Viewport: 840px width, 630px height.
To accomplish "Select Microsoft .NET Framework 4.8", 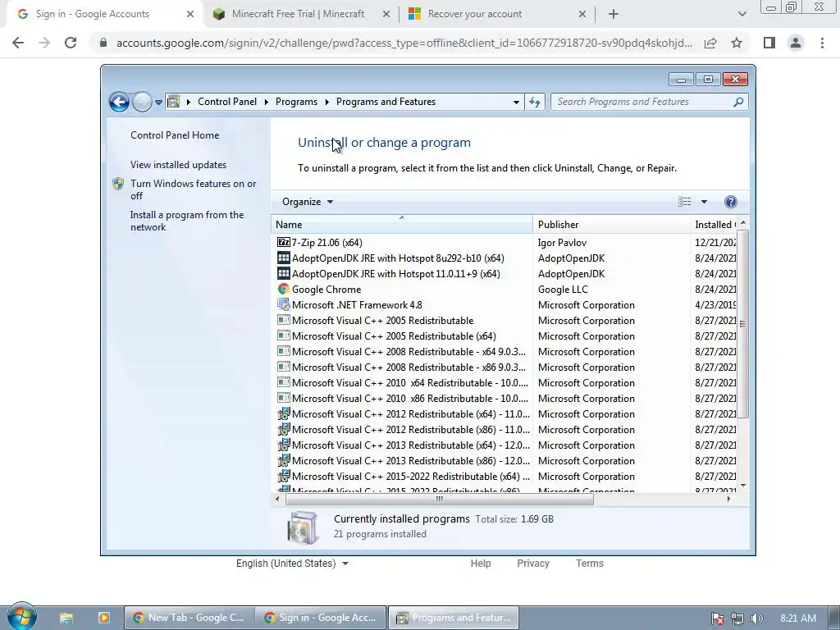I will 357,305.
